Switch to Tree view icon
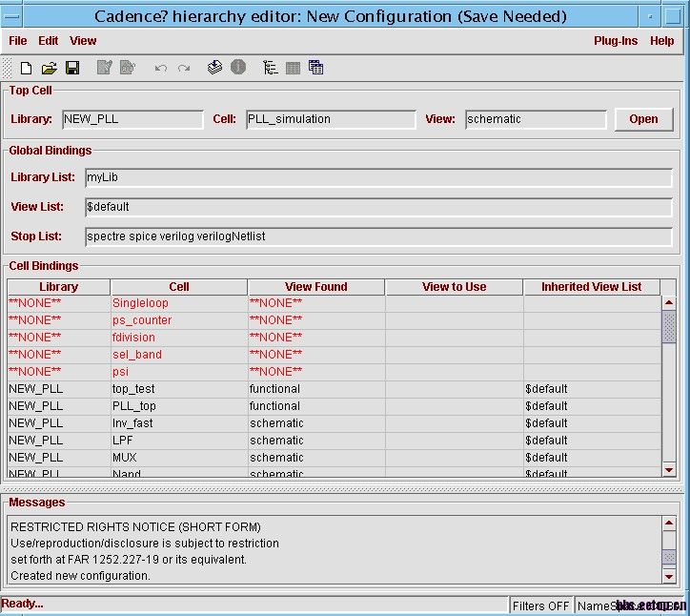Viewport: 690px width, 616px height. 271,68
